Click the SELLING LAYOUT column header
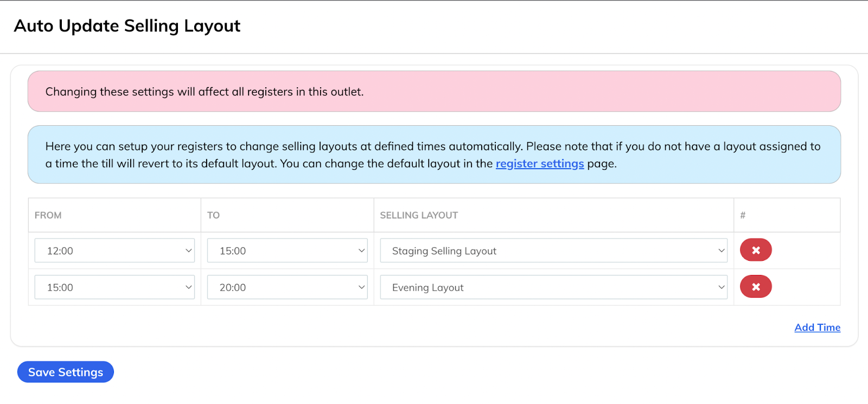 pos(419,215)
